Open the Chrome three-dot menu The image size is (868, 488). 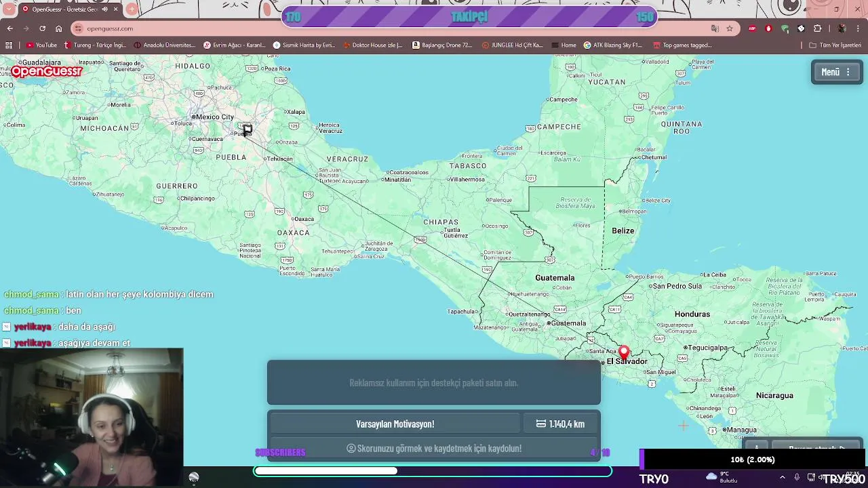point(858,28)
